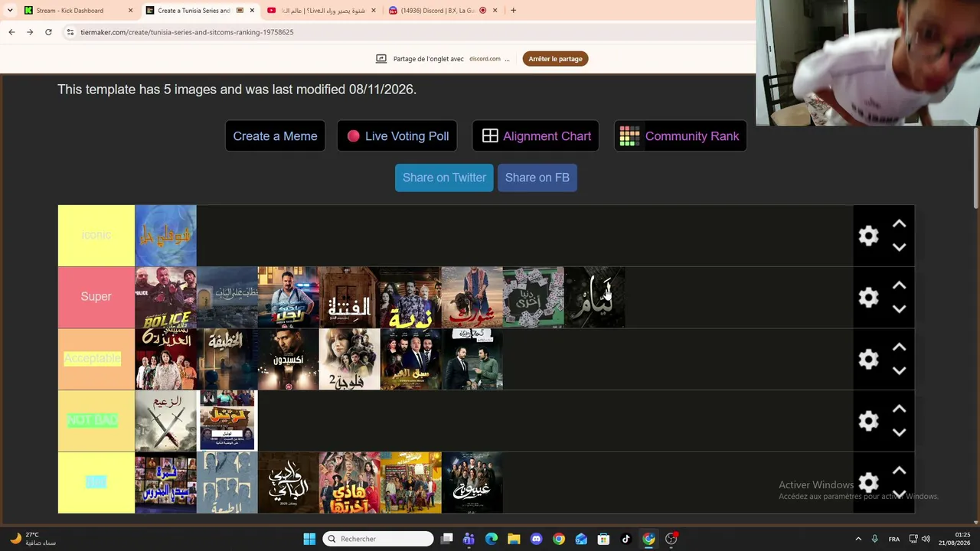Move the Super tier row up

coord(900,285)
